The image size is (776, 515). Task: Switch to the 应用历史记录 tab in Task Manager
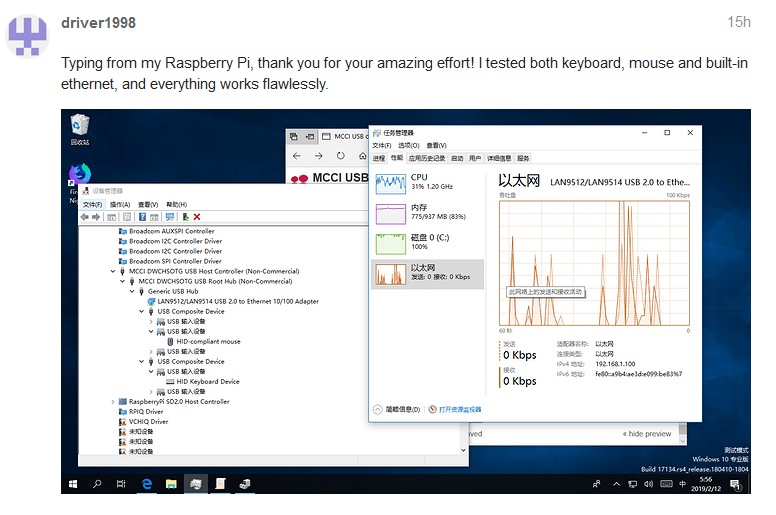[x=427, y=158]
